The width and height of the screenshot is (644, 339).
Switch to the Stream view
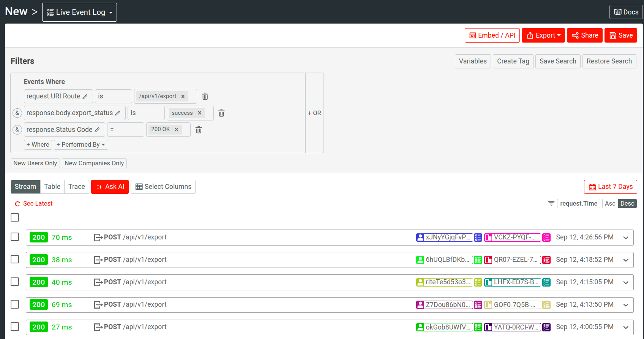click(25, 187)
